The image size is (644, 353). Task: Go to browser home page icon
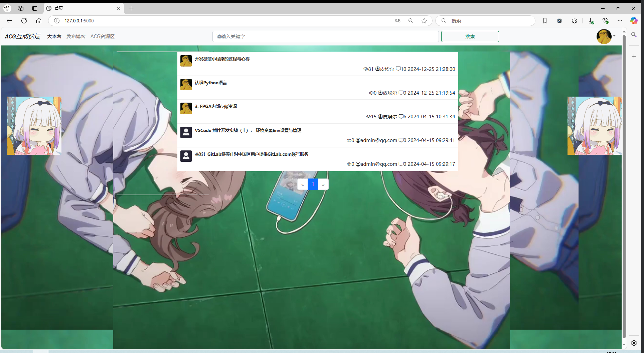pyautogui.click(x=39, y=21)
